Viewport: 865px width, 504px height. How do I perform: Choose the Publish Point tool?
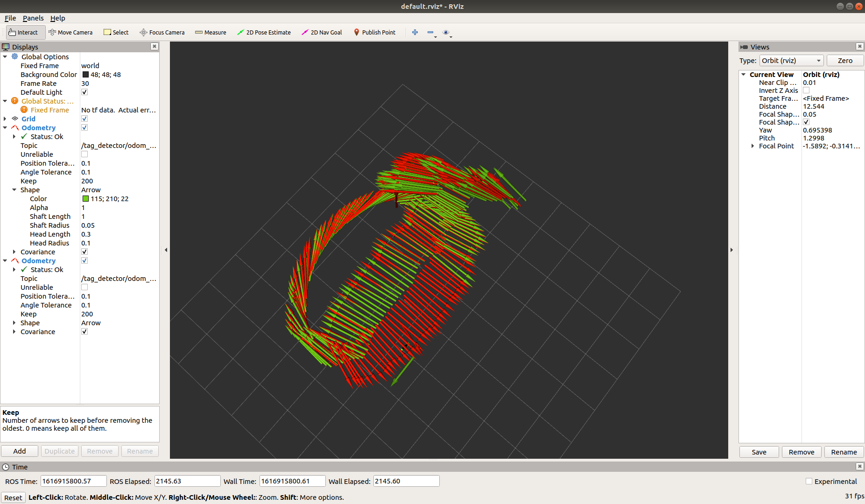point(374,32)
